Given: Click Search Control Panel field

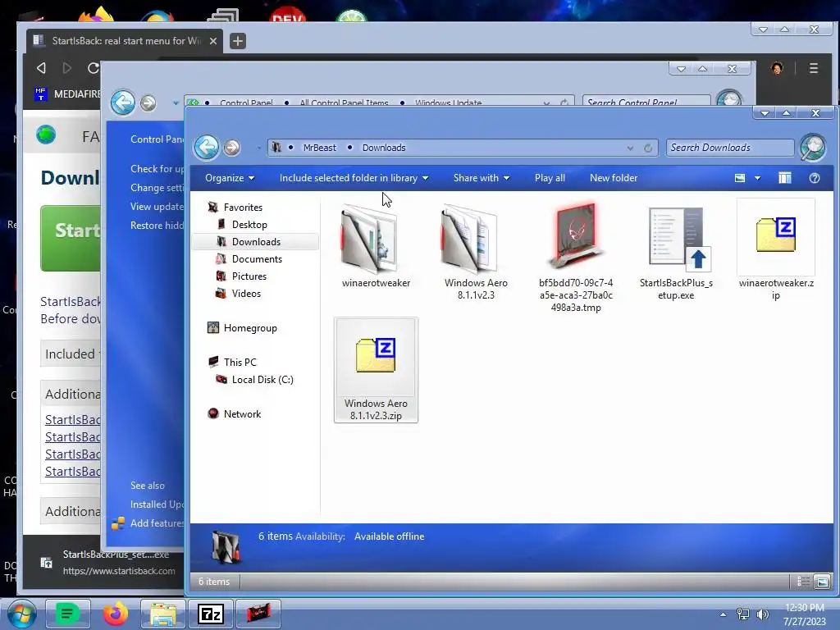Looking at the screenshot, I should pyautogui.click(x=646, y=102).
